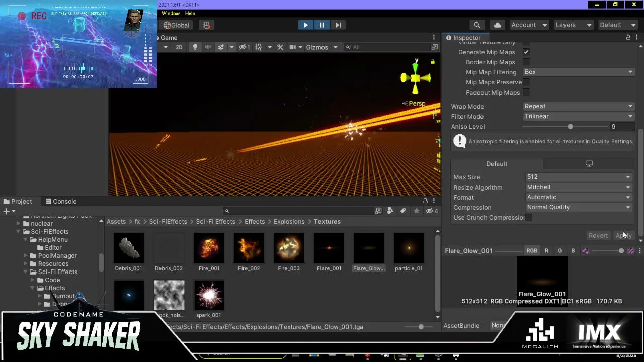This screenshot has width=644, height=362.
Task: Switch to the Console tab
Action: tap(61, 201)
